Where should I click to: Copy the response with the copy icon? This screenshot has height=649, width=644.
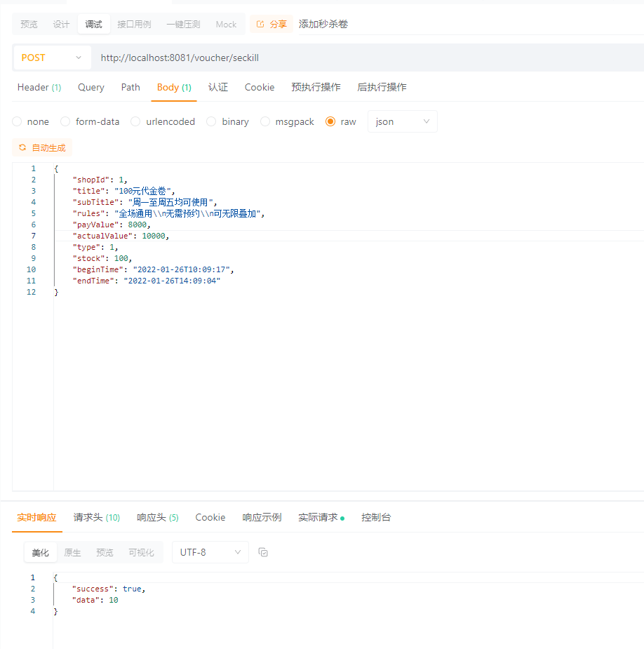tap(263, 552)
